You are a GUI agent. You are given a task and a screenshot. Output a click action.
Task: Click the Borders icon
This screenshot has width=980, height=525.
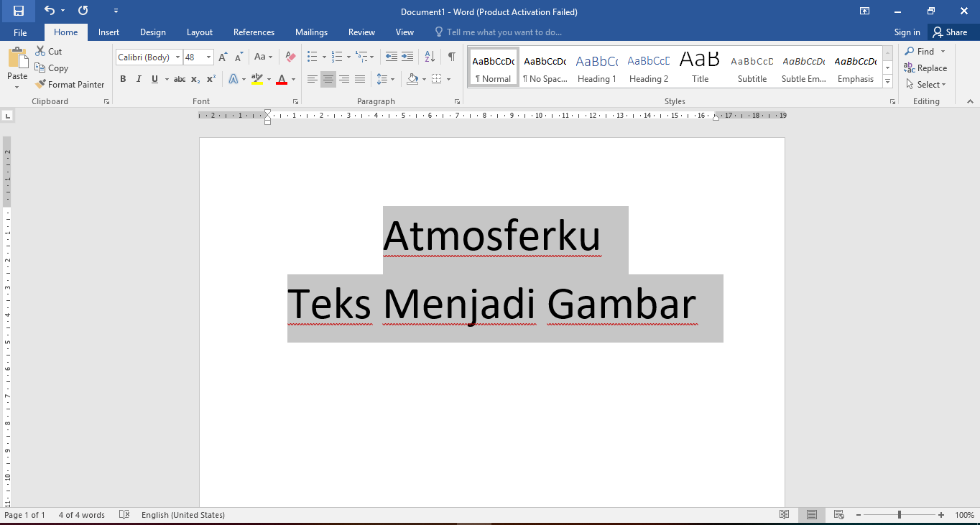437,79
